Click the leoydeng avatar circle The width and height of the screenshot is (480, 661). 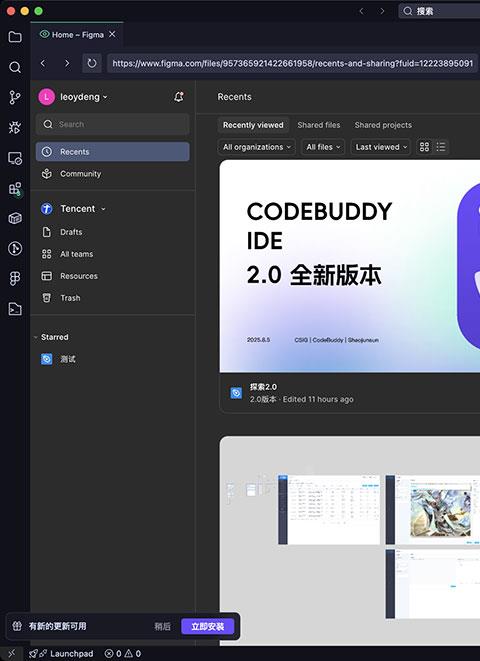point(46,97)
